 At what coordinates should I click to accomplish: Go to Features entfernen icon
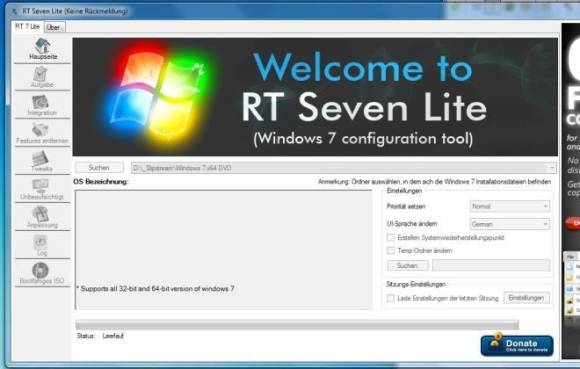point(41,130)
